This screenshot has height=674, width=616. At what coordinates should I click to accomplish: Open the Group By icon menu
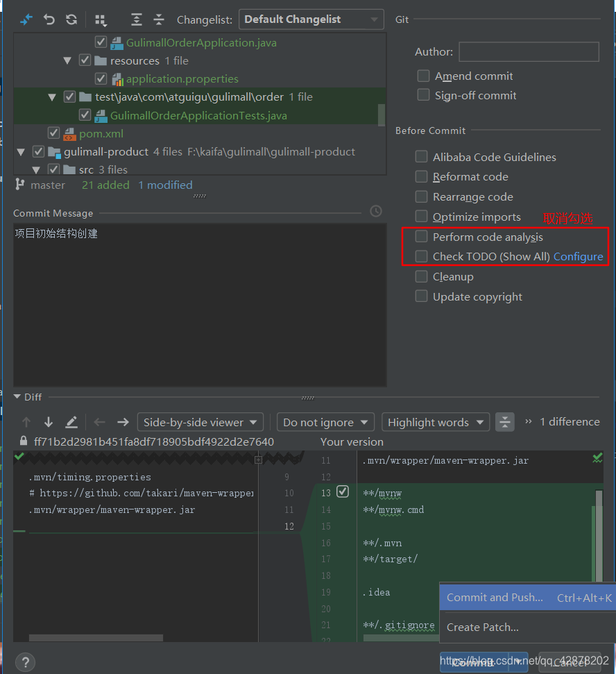tap(101, 19)
